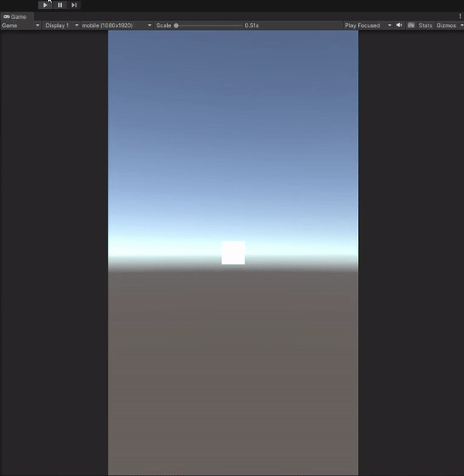
Task: Open the Game panel three-dot options menu
Action: (x=460, y=16)
